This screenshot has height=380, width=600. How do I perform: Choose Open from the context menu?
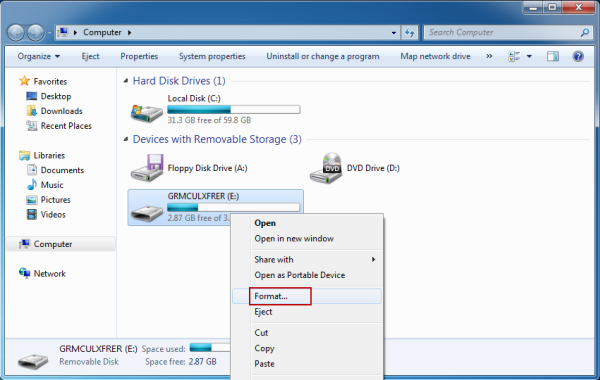(307, 223)
